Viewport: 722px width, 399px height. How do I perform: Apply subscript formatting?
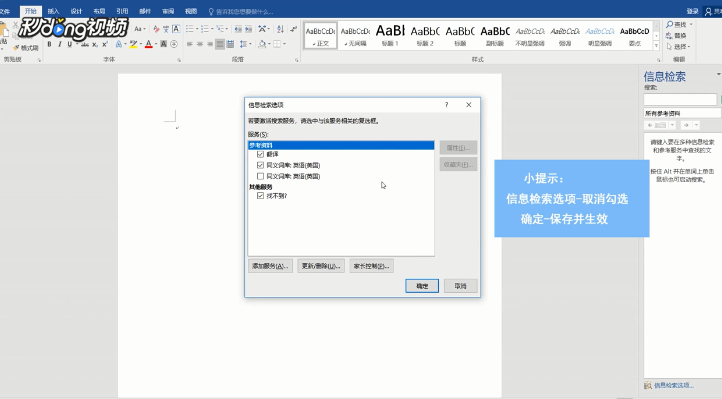[x=95, y=44]
